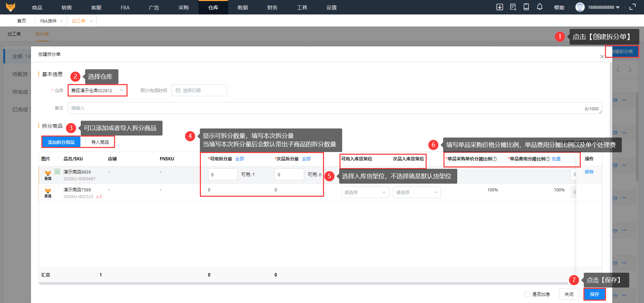The height and width of the screenshot is (303, 644).
Task: Open the thumbnail image of 演示商品9639
Action: click(x=48, y=175)
